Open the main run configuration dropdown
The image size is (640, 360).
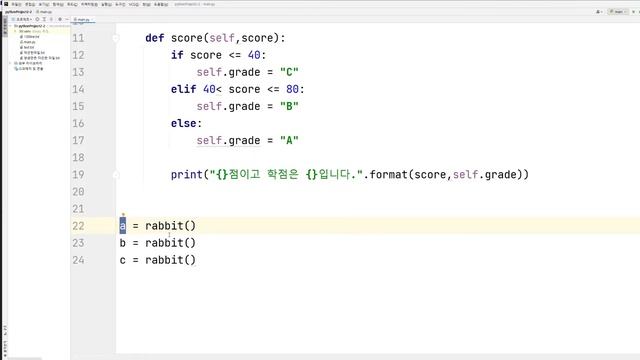coord(618,12)
